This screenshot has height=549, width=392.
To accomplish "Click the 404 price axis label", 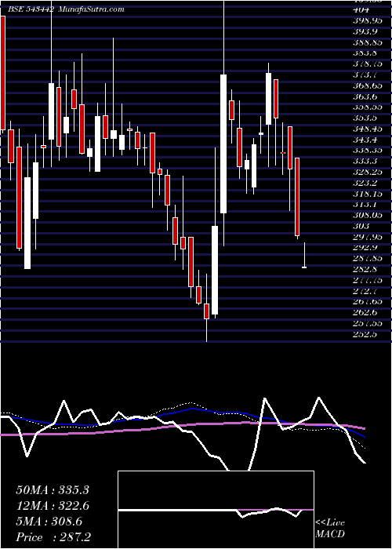I will pyautogui.click(x=361, y=9).
